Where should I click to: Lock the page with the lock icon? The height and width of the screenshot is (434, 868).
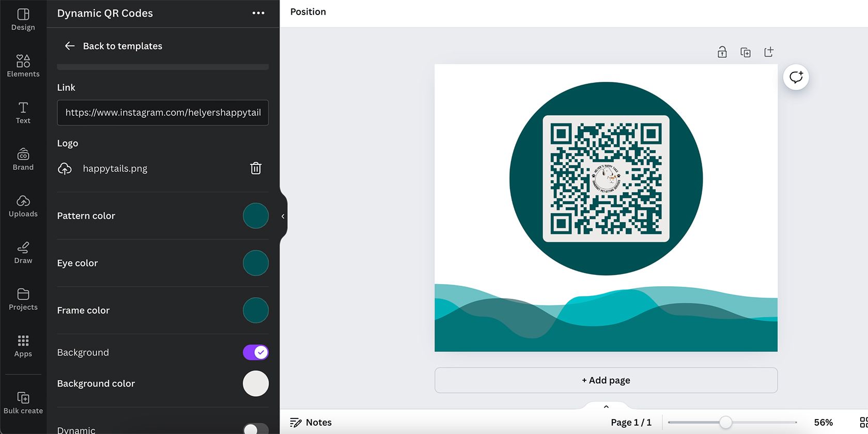(x=722, y=52)
